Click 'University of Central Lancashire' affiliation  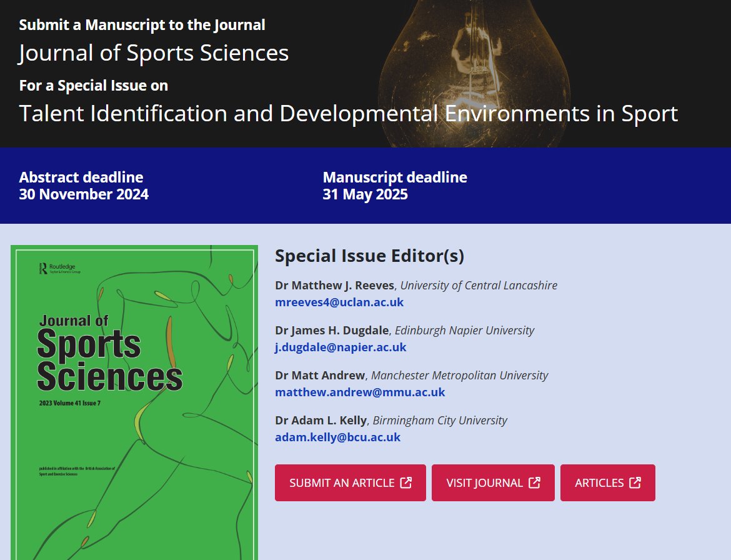tap(479, 286)
